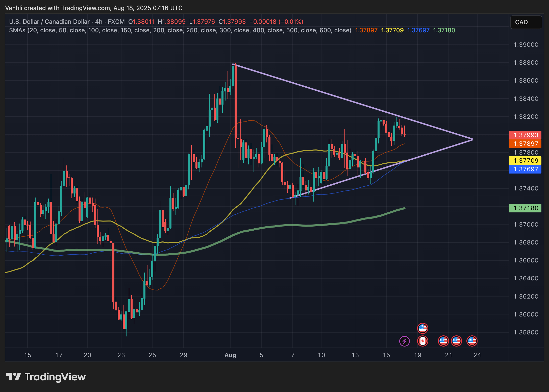549x392 pixels.
Task: Click the 1.37000 price axis label
Action: [x=526, y=225]
